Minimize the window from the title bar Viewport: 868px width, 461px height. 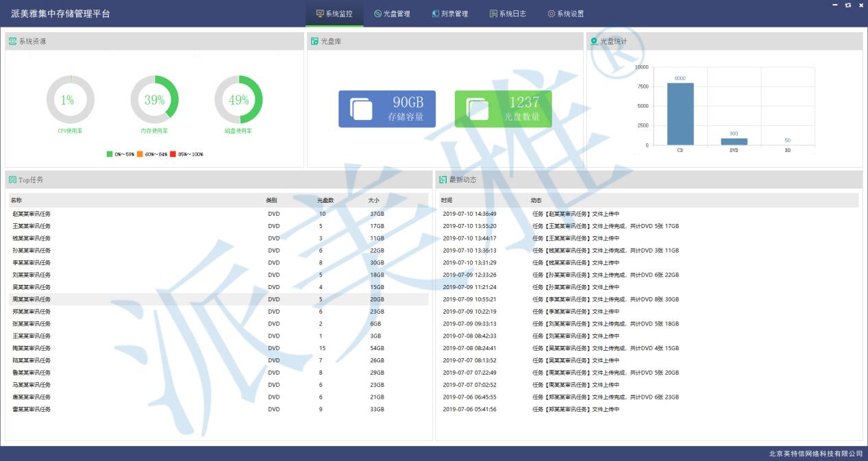point(835,5)
